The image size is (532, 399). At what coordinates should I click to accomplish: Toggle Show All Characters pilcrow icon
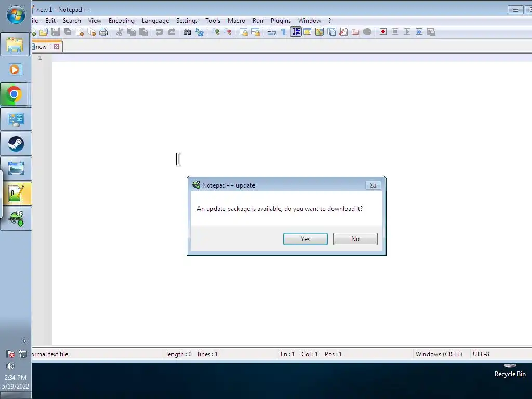(x=283, y=32)
